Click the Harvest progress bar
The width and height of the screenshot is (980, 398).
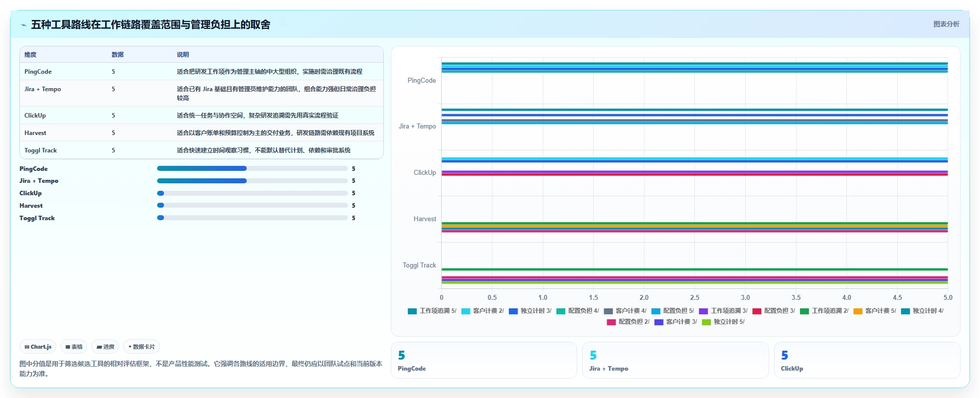tap(252, 205)
